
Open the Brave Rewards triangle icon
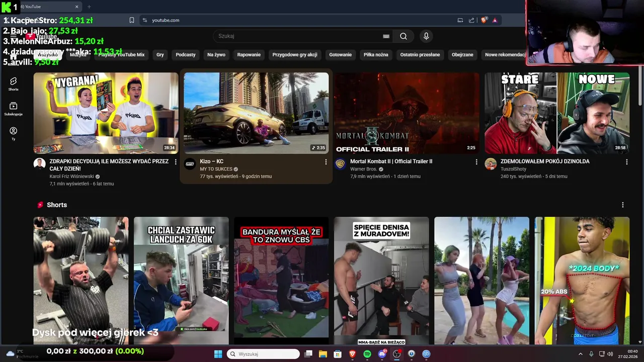coord(495,20)
